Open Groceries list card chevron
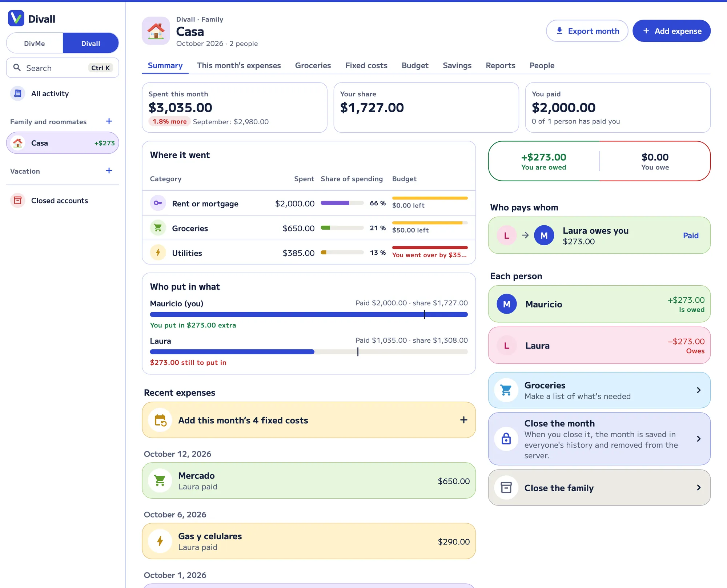 pyautogui.click(x=698, y=390)
